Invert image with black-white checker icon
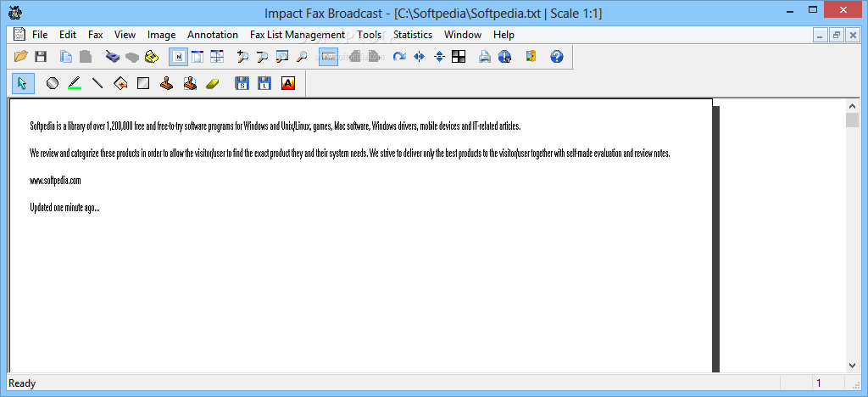 (459, 57)
